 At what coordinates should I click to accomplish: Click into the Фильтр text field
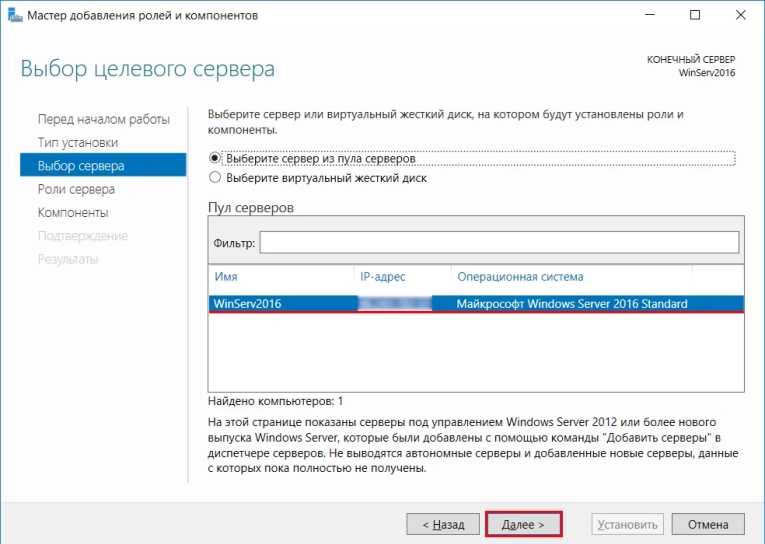coord(498,243)
